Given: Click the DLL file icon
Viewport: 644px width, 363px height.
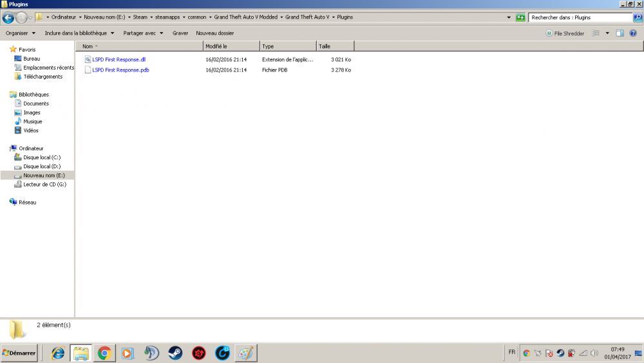Looking at the screenshot, I should click(x=88, y=59).
